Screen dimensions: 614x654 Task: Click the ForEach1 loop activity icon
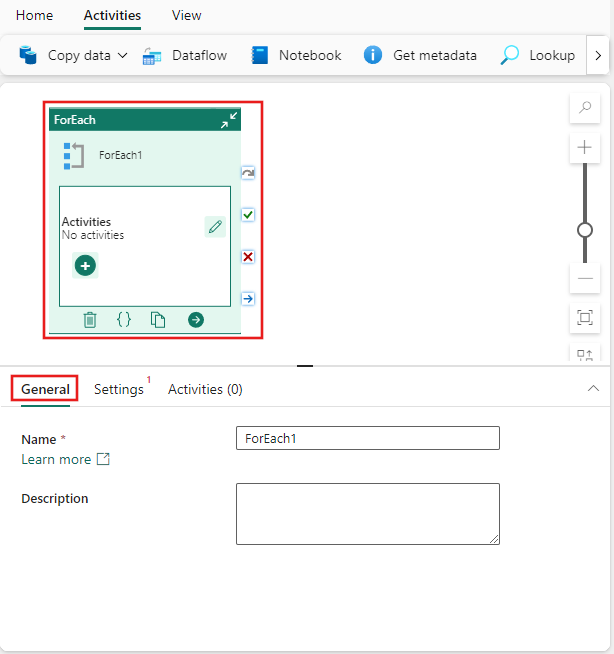[x=74, y=156]
